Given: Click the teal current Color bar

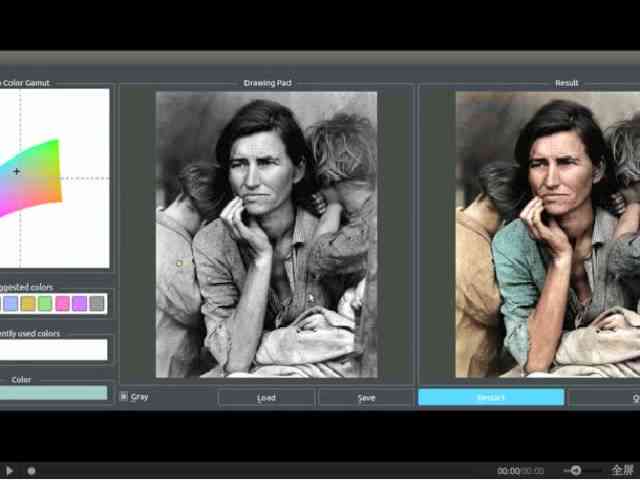Looking at the screenshot, I should (x=53, y=393).
